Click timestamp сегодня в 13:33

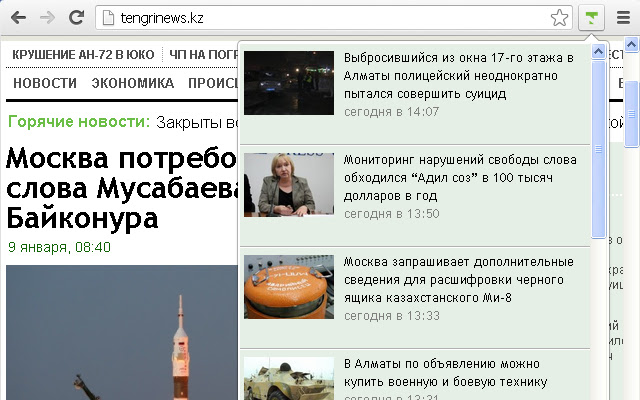(x=391, y=316)
